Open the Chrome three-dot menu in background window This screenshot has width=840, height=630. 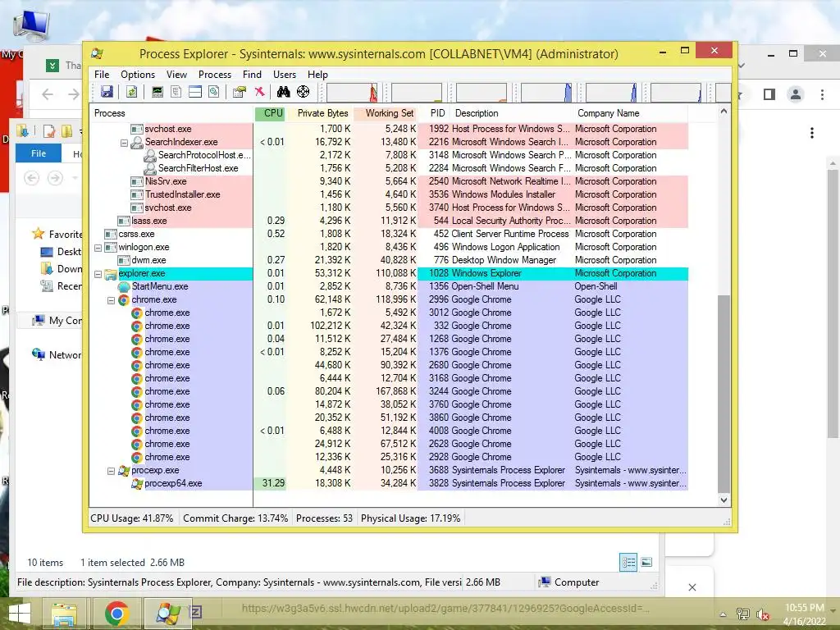point(822,94)
